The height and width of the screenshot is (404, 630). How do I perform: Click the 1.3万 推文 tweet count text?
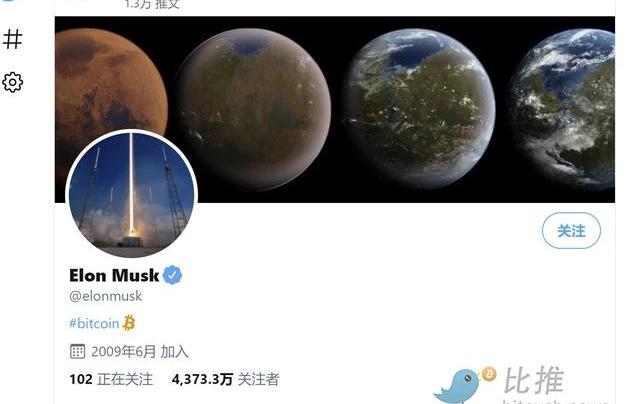point(151,4)
